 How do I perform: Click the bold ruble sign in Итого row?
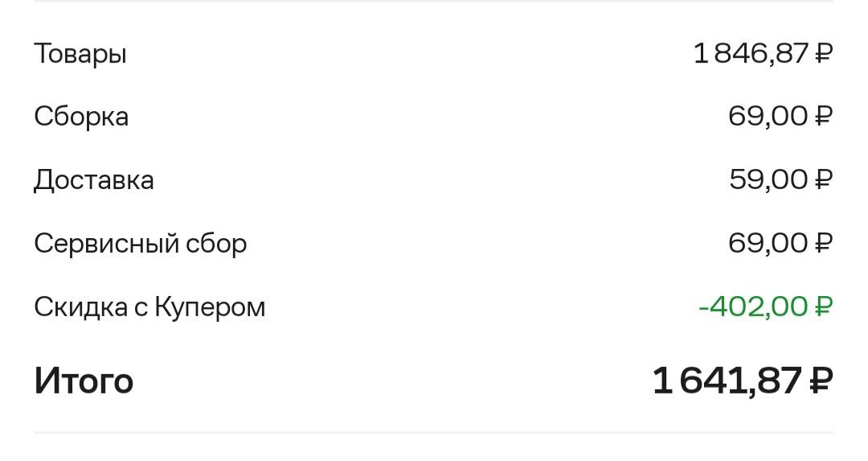[822, 381]
